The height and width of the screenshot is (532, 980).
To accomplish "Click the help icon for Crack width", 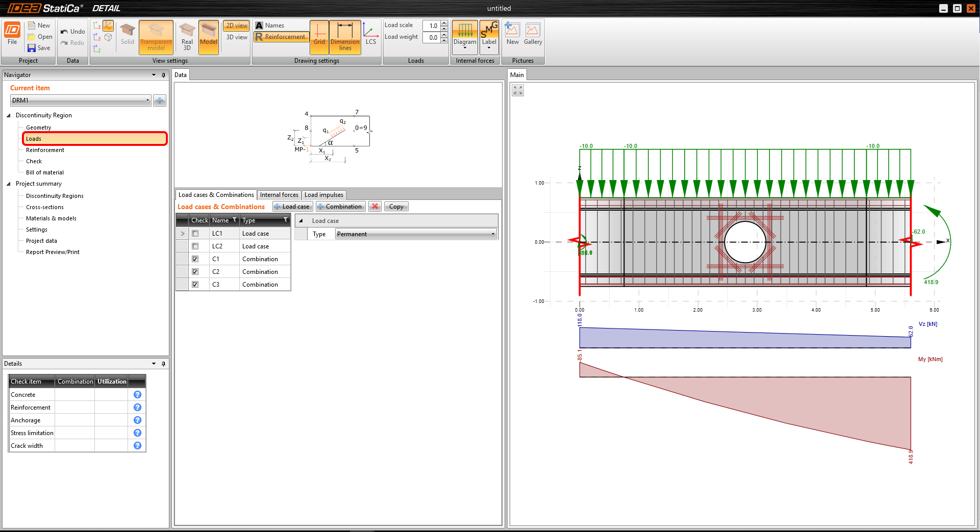I will (x=137, y=446).
